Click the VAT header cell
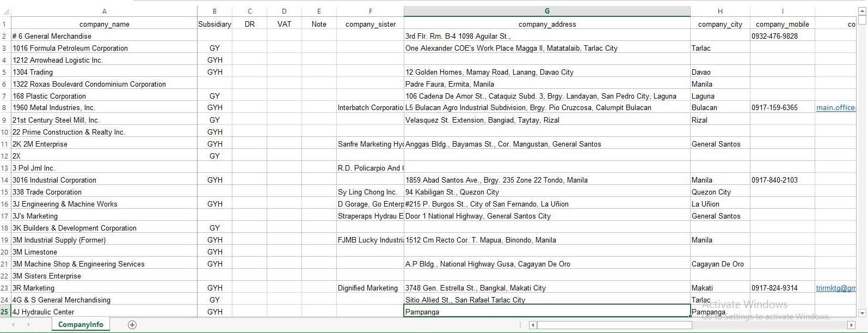 (x=284, y=24)
